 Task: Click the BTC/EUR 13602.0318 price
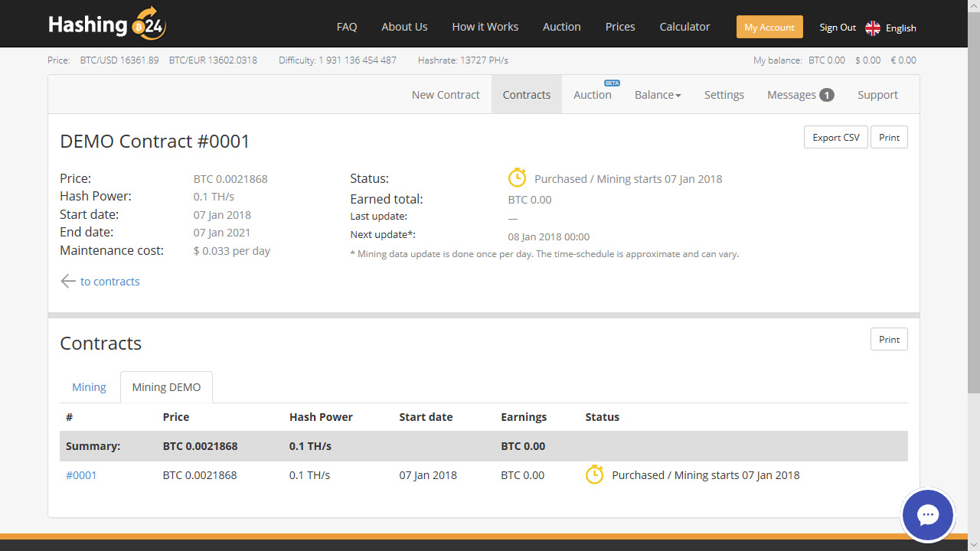pyautogui.click(x=213, y=60)
